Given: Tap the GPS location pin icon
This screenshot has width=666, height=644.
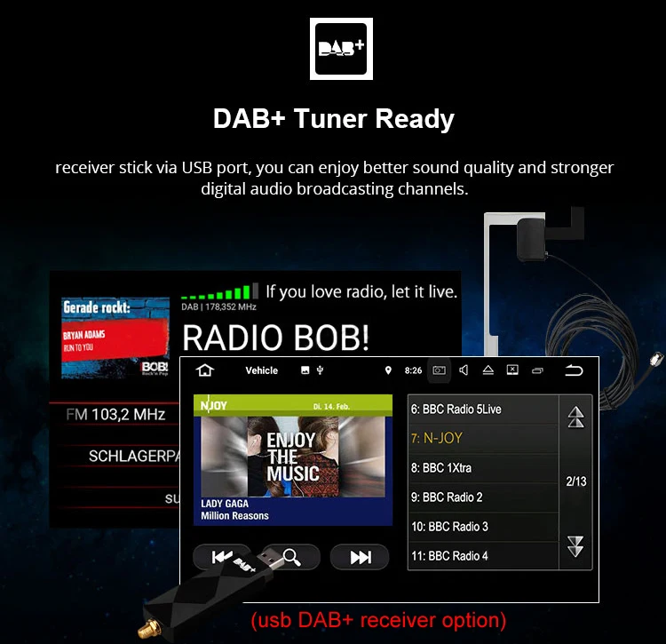Looking at the screenshot, I should 388,370.
